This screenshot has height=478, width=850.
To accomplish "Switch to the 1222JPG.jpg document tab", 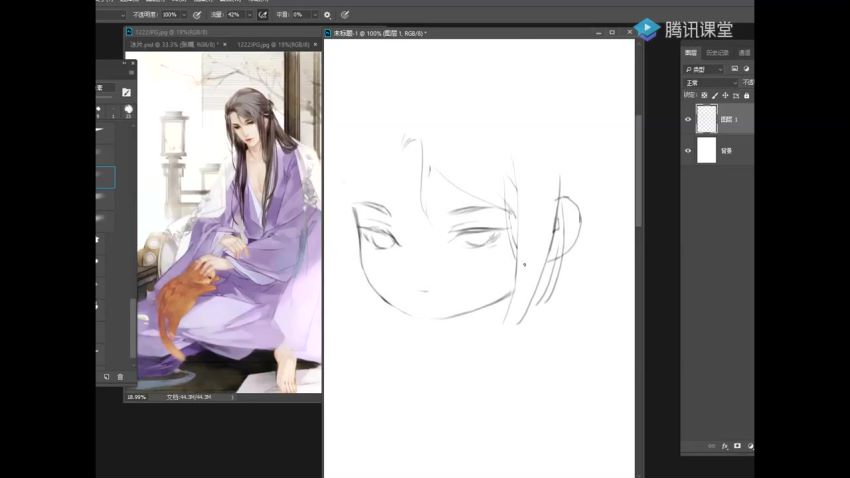I will pyautogui.click(x=273, y=44).
